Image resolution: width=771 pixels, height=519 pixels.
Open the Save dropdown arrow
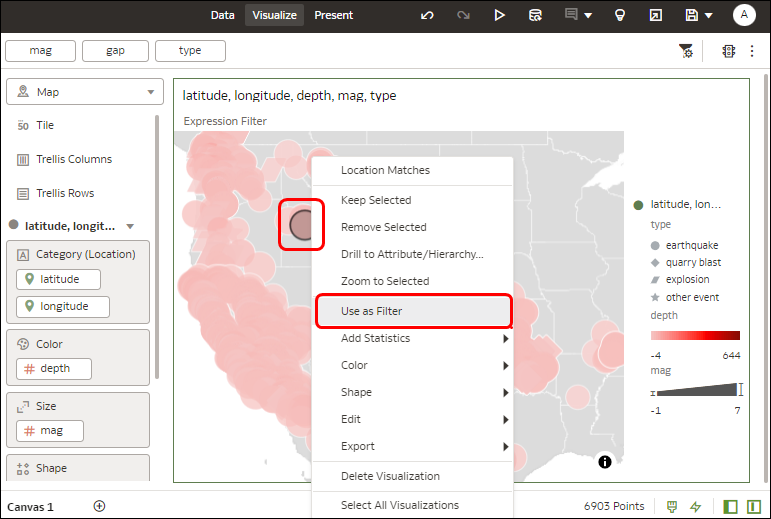[709, 16]
